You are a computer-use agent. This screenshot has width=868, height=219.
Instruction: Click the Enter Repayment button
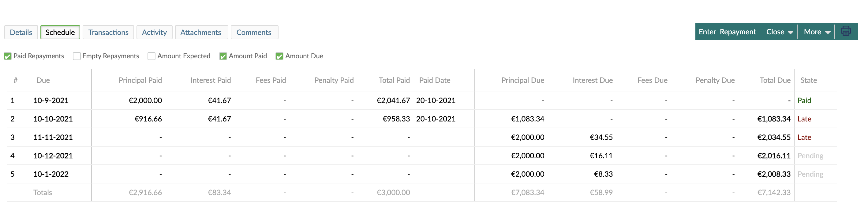click(727, 31)
